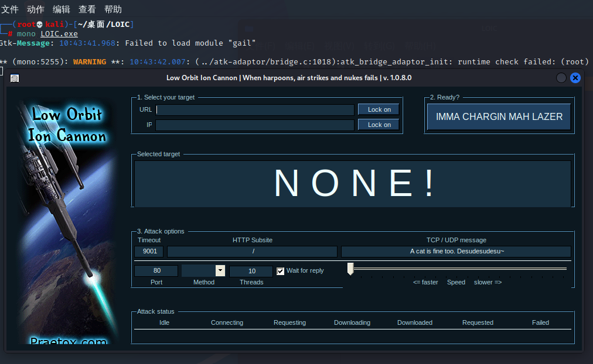Viewport: 593px width, 364px height.
Task: Click the Timeout field showing 9001
Action: click(x=149, y=252)
